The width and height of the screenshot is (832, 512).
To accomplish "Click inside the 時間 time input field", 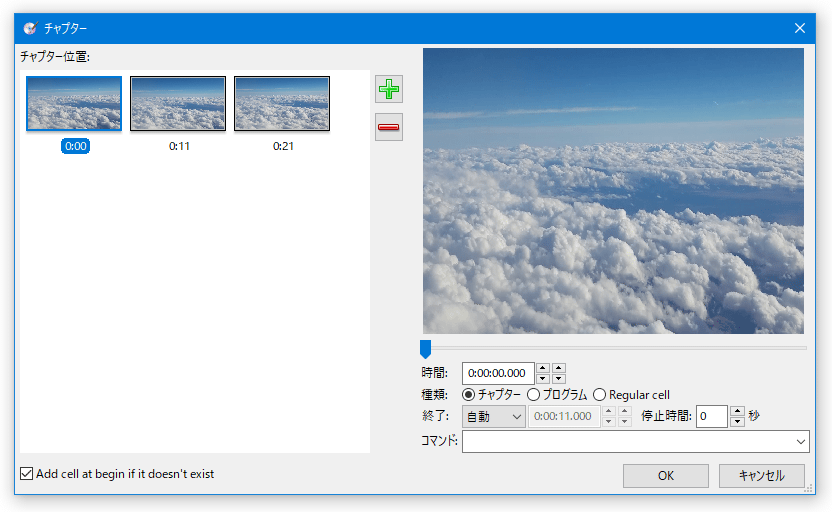I will [x=498, y=373].
